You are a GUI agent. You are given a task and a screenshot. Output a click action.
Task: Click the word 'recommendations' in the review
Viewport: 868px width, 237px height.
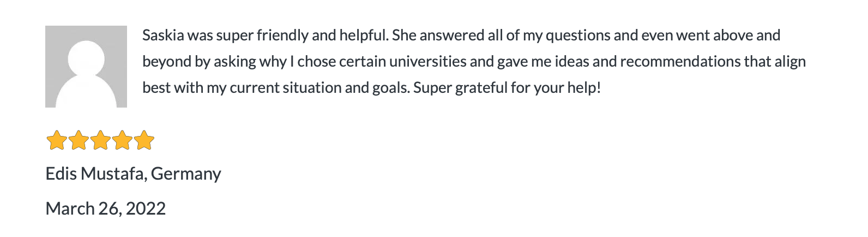pos(680,62)
